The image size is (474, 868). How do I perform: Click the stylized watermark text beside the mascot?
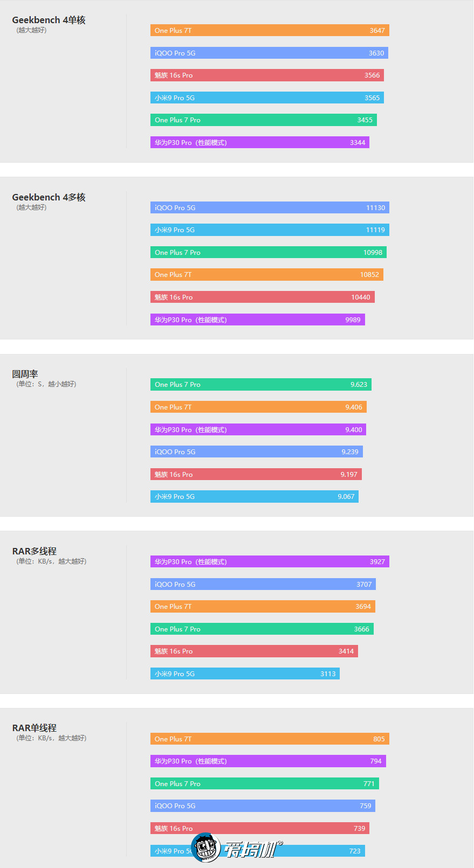click(252, 850)
